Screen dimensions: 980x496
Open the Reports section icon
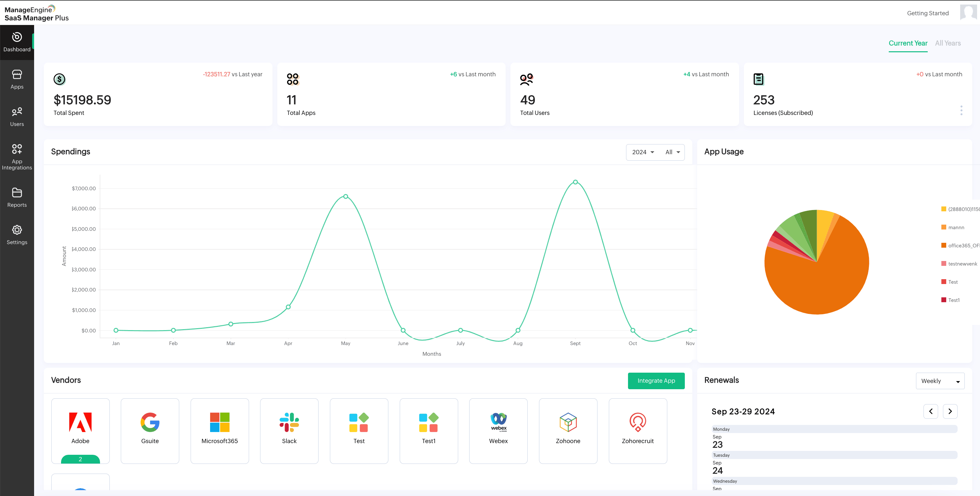click(x=17, y=193)
